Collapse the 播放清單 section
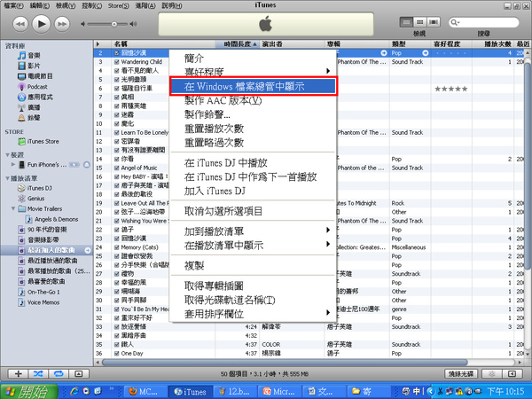Screen dimensions: 532x399 point(7,178)
